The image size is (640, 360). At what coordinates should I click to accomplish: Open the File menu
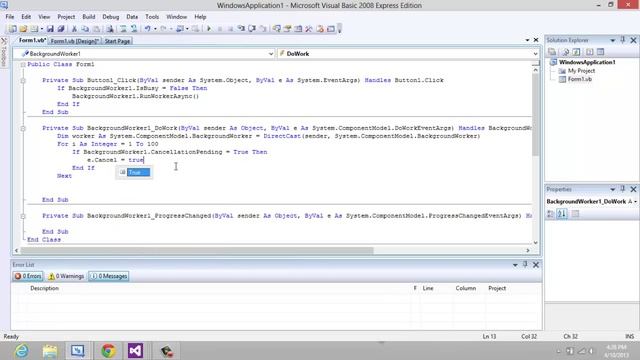click(10, 17)
